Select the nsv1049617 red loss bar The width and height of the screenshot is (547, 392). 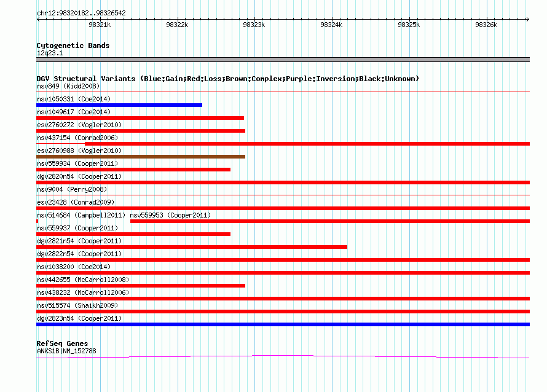[x=140, y=118]
